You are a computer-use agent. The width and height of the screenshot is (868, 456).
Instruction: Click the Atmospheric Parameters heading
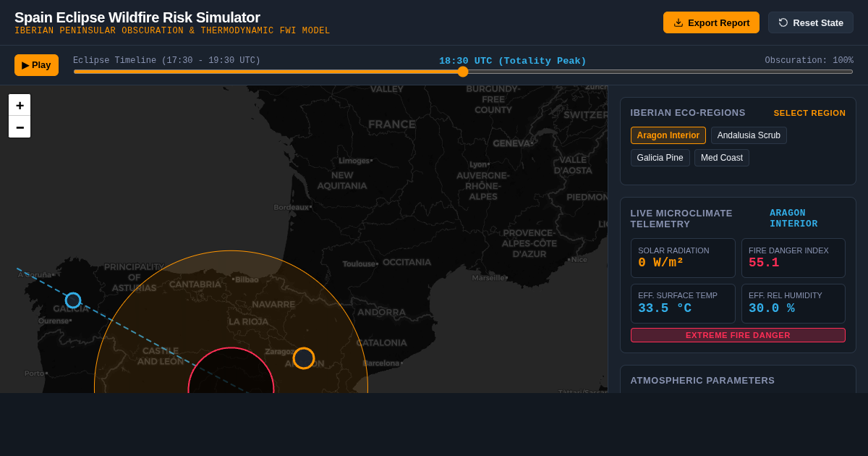pyautogui.click(x=702, y=381)
